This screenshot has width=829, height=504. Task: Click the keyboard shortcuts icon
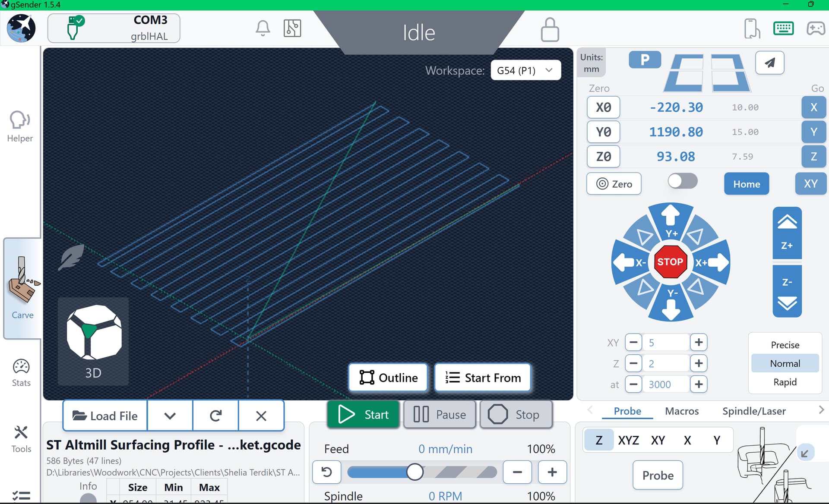click(783, 28)
